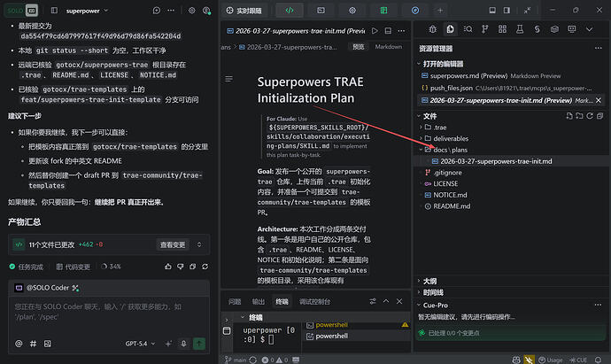
Task: Click 查看变更 button
Action: click(173, 244)
